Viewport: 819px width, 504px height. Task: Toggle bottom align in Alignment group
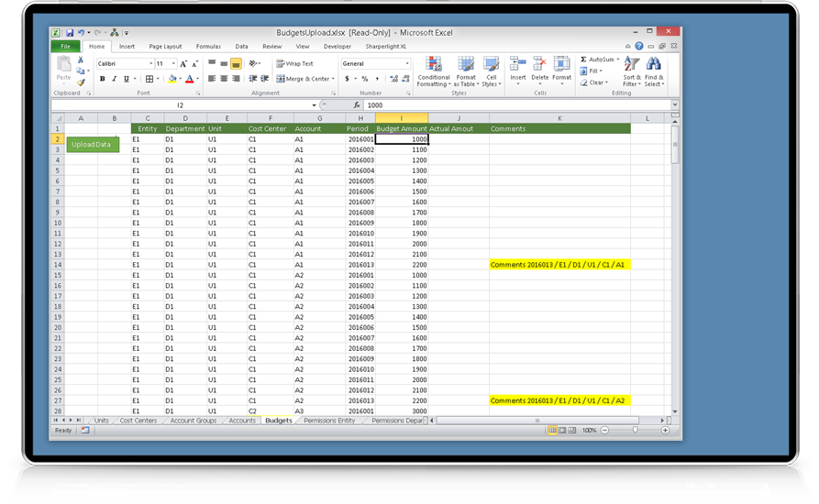236,63
